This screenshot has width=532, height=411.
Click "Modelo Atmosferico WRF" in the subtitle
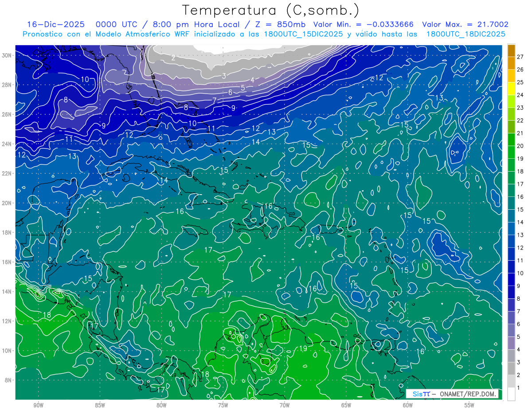point(142,34)
